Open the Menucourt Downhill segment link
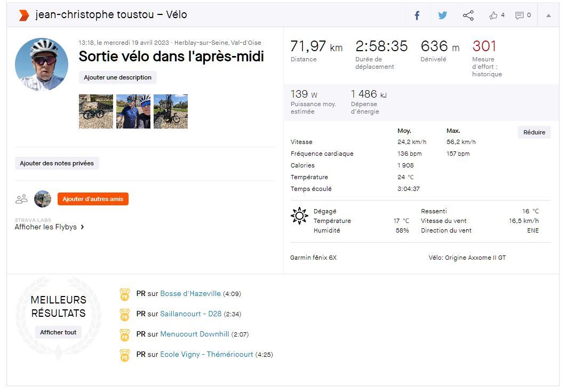The image size is (567, 392). coord(195,334)
